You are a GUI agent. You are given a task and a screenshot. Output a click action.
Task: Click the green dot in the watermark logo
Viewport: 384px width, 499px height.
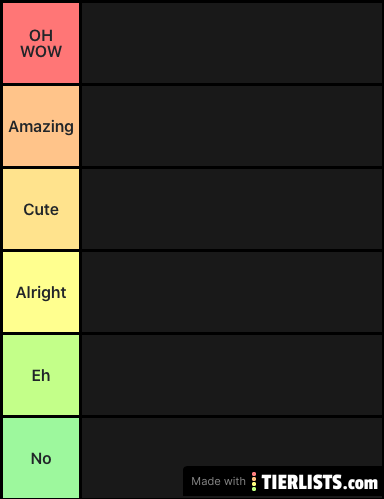click(x=254, y=489)
